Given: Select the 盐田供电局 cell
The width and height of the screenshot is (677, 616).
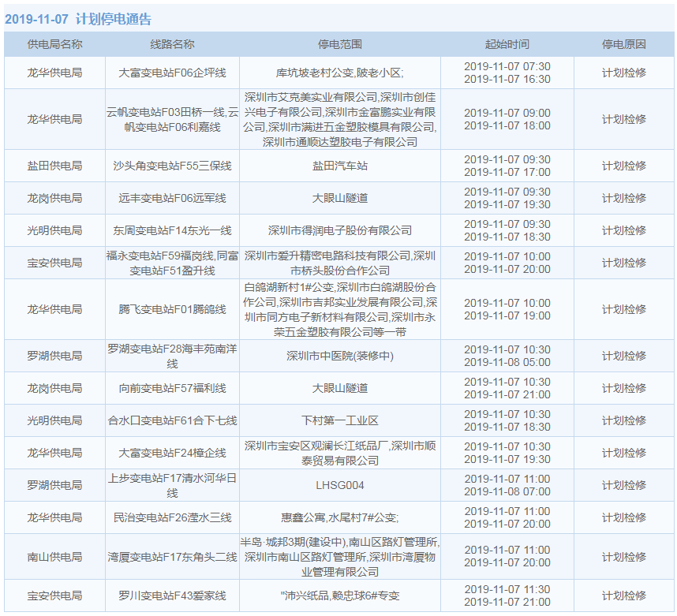Looking at the screenshot, I should pos(54,166).
